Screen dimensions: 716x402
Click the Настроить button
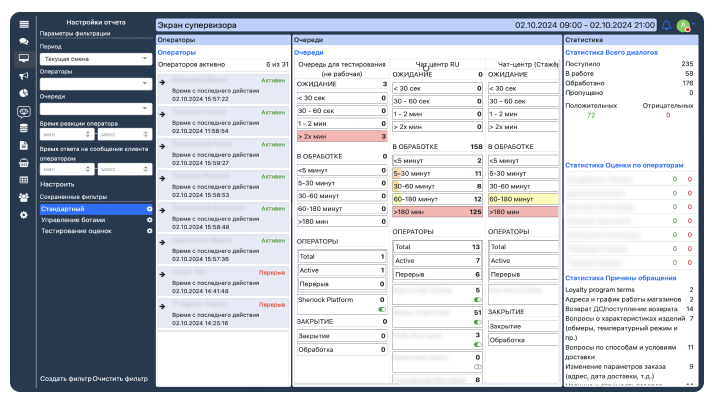(57, 184)
